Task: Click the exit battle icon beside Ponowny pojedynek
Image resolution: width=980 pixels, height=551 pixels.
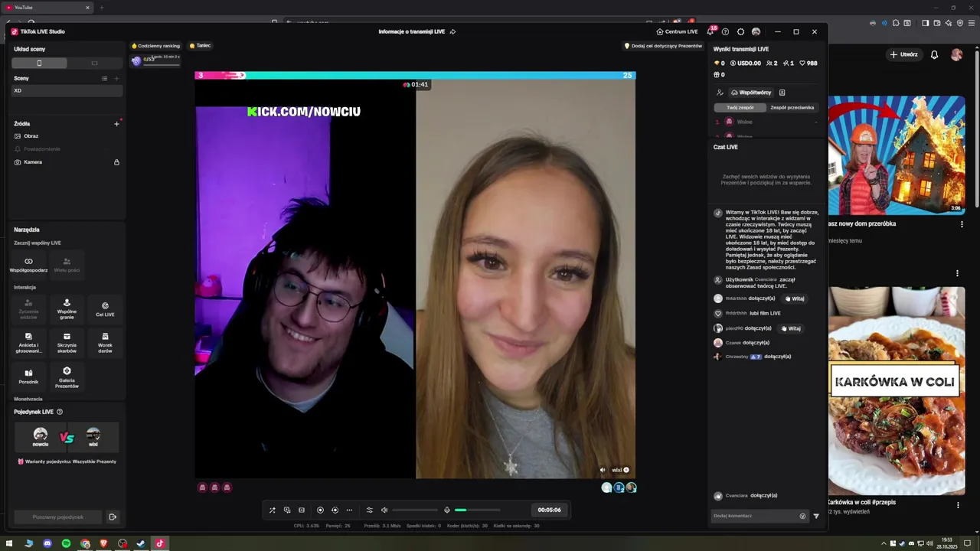Action: click(113, 517)
